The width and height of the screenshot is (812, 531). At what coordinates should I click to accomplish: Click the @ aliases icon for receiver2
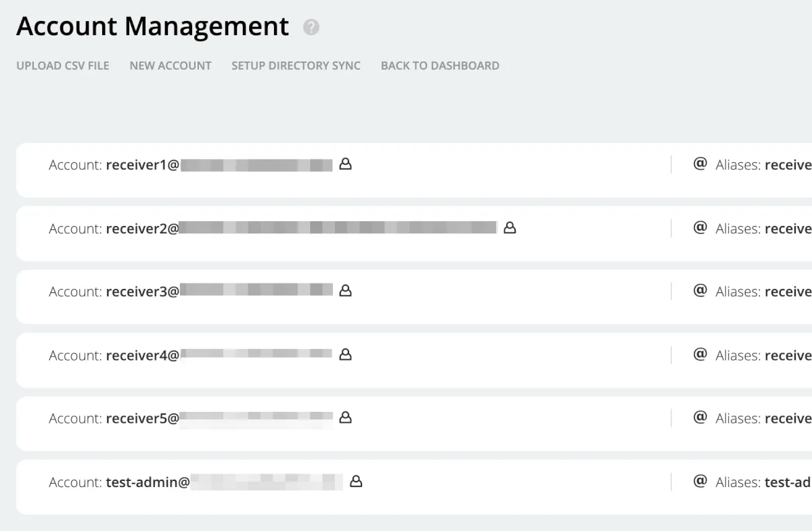700,228
